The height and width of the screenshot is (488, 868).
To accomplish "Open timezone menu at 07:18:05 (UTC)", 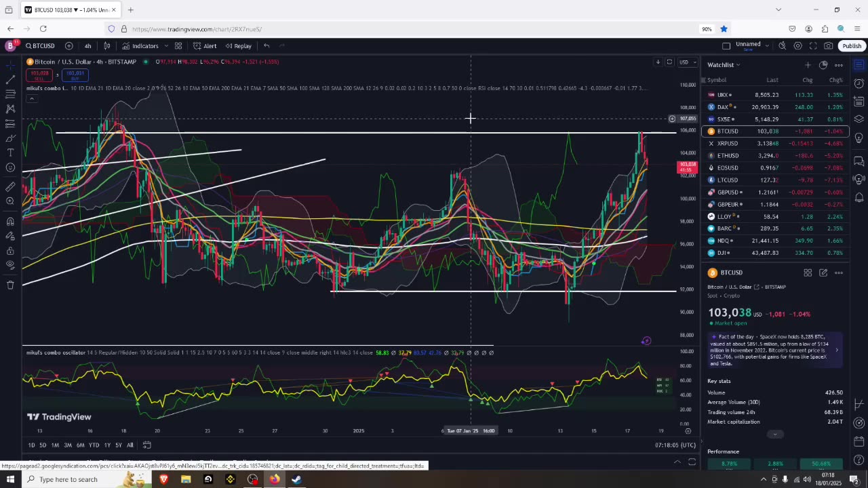I will click(x=675, y=445).
